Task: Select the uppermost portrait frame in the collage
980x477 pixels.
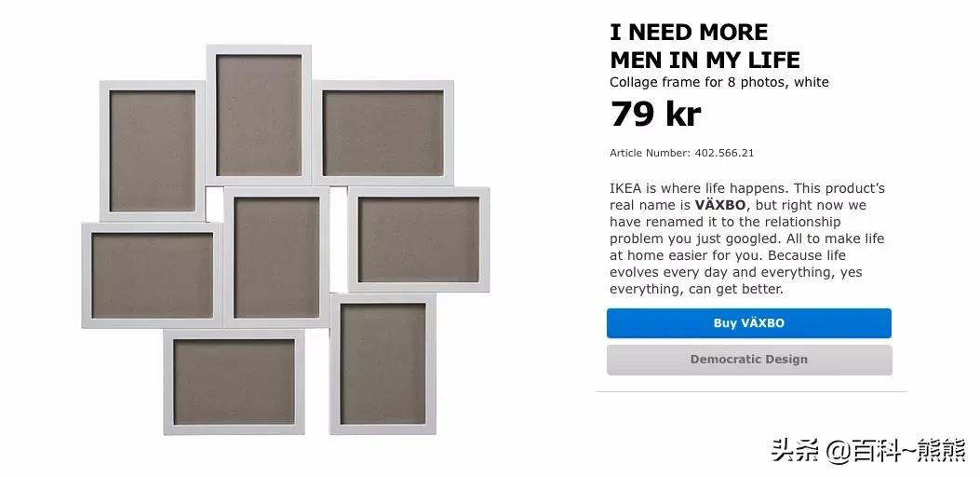Action: point(259,115)
